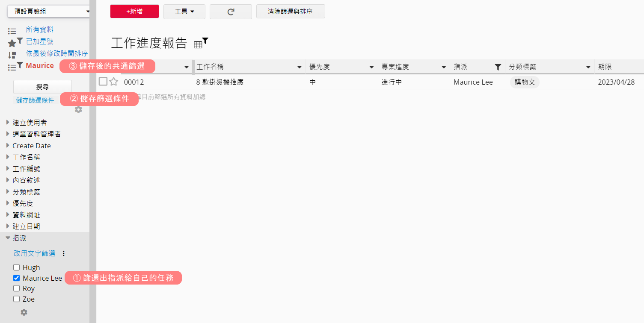Click the list icon beside 所有資料
The width and height of the screenshot is (644, 323).
tap(12, 31)
